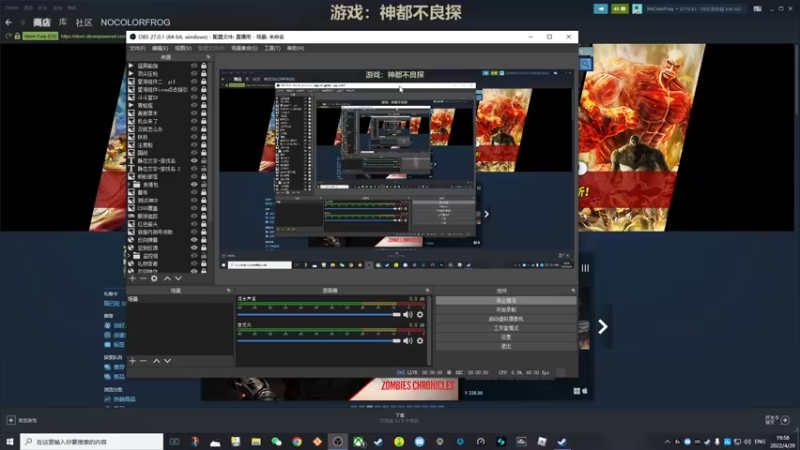Toggle lock on 红色箭头 source
The height and width of the screenshot is (450, 800).
click(204, 224)
